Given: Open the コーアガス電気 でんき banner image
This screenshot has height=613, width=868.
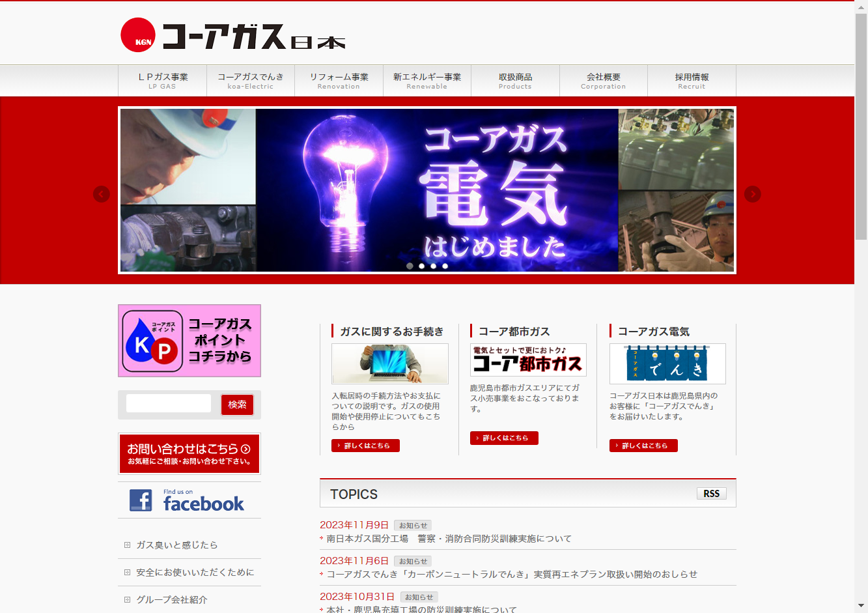Looking at the screenshot, I should [x=667, y=364].
